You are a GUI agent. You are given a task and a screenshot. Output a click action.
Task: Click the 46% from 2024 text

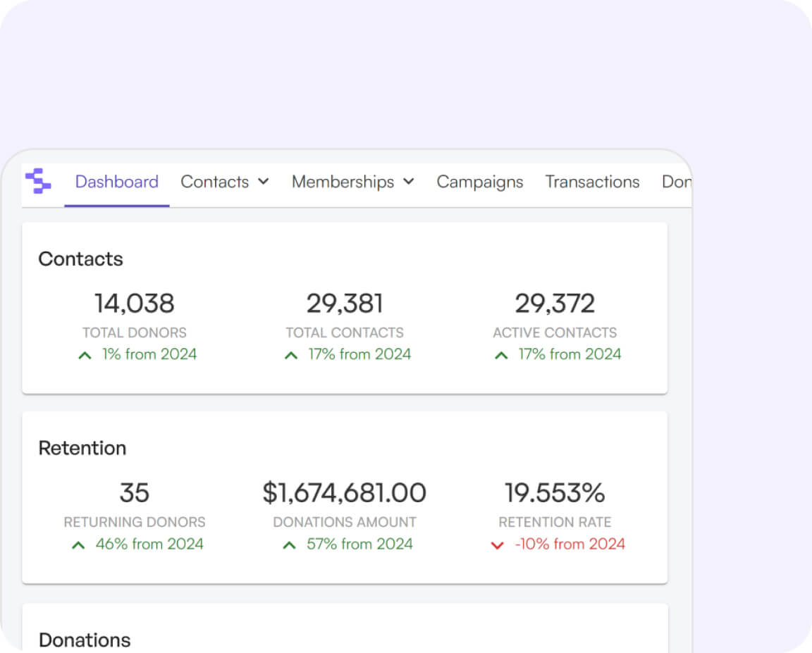[x=149, y=544]
